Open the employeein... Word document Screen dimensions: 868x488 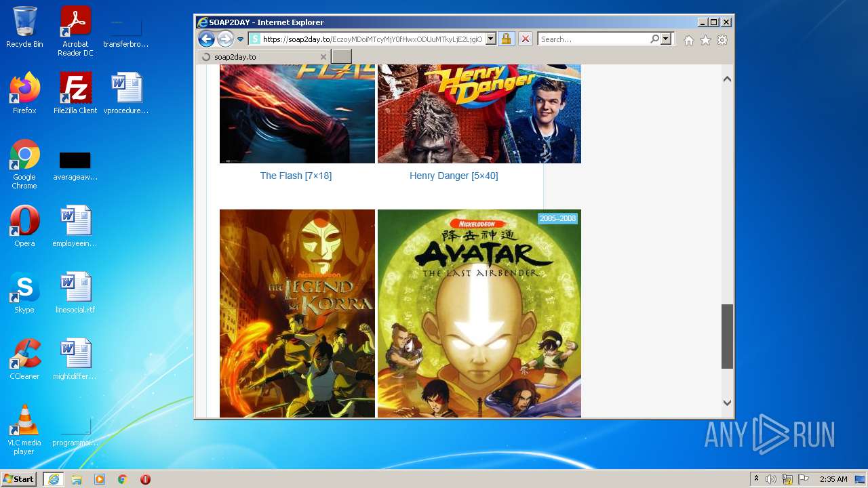75,226
